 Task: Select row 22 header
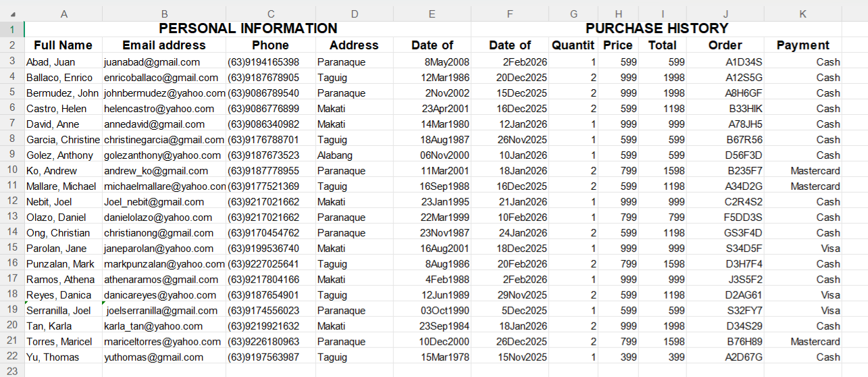(x=12, y=357)
